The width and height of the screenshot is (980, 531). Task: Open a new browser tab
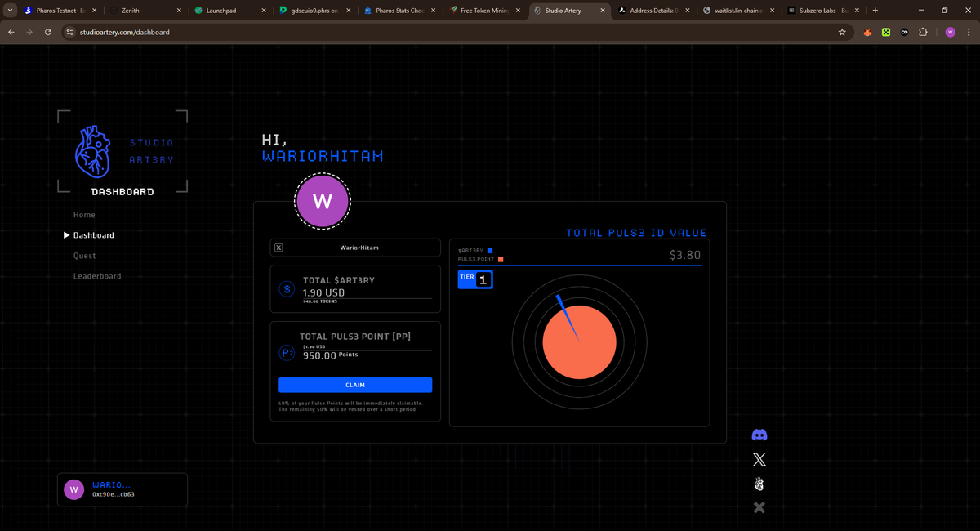[875, 11]
